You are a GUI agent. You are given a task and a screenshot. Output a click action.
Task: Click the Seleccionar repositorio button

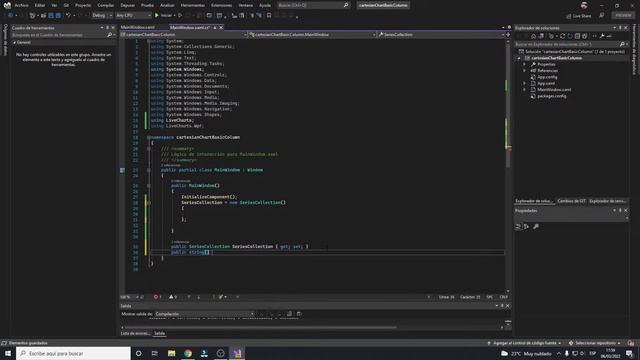tap(594, 343)
